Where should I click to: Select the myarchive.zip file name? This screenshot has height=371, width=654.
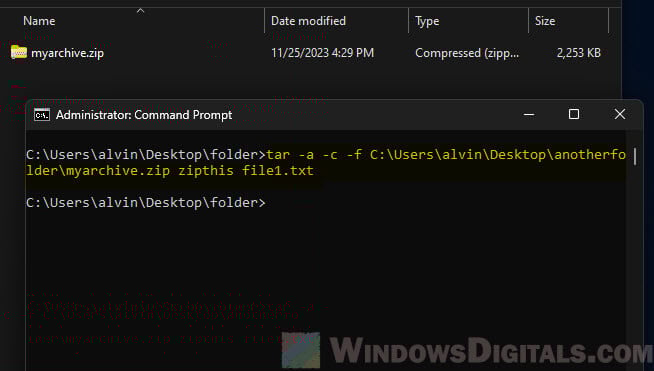click(68, 53)
